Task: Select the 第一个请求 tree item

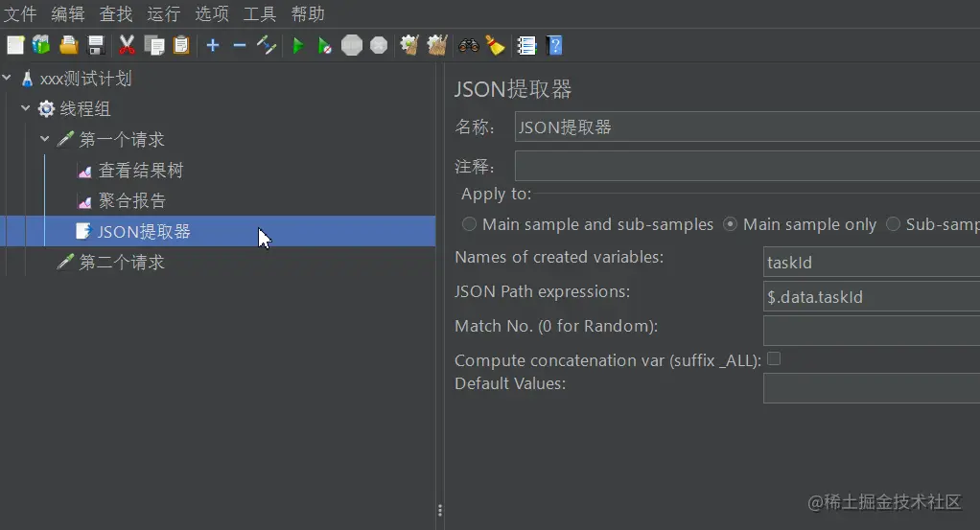Action: [122, 139]
